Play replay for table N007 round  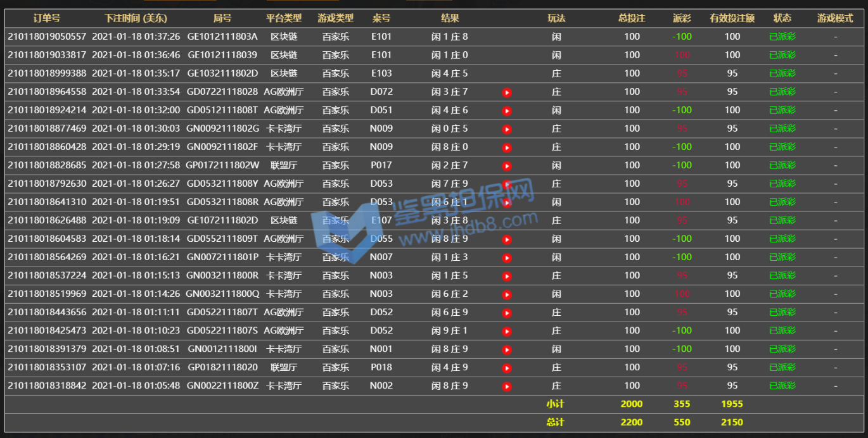click(507, 258)
